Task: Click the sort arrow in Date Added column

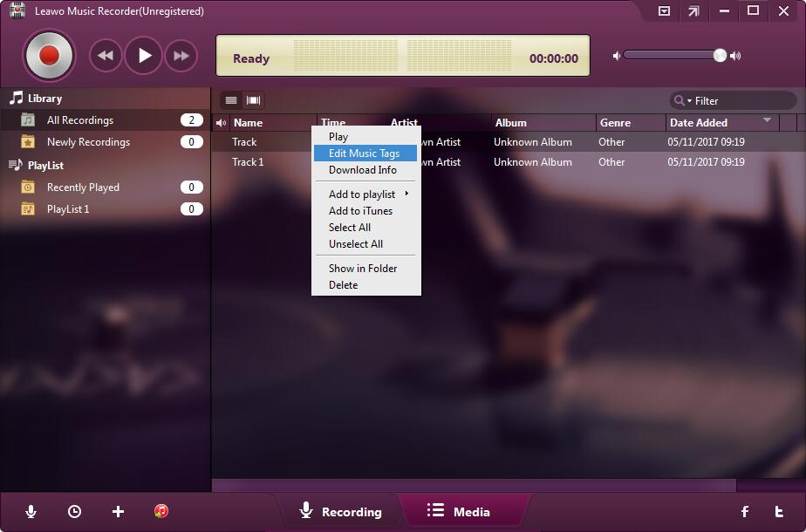Action: [x=767, y=120]
